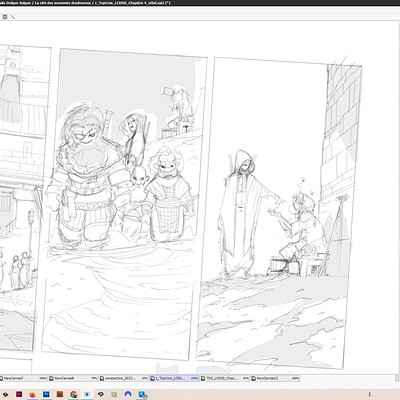The height and width of the screenshot is (400, 400).
Task: Show hidden system tray icons
Action: point(369,394)
